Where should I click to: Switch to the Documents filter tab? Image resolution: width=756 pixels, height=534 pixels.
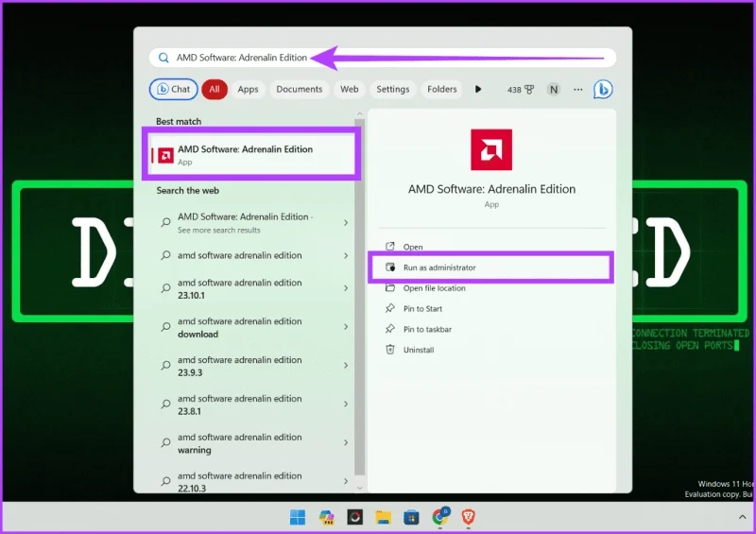pos(300,89)
